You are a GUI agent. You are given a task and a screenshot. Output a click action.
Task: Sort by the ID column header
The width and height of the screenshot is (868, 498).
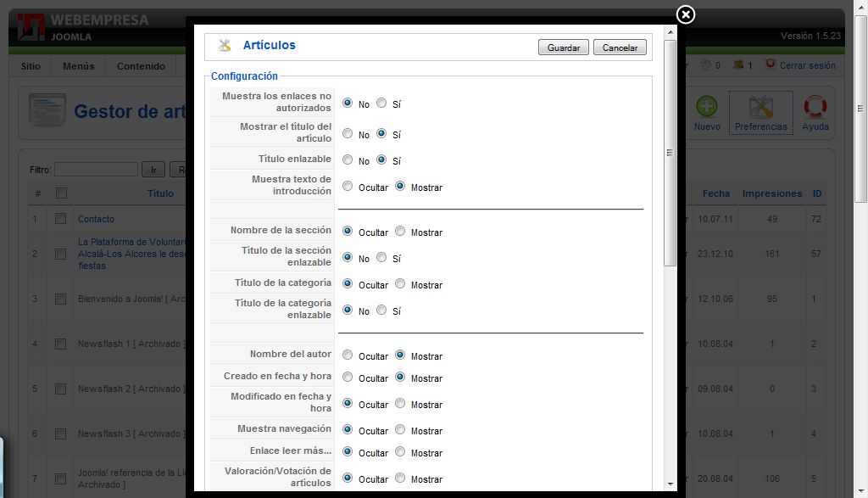click(x=817, y=193)
